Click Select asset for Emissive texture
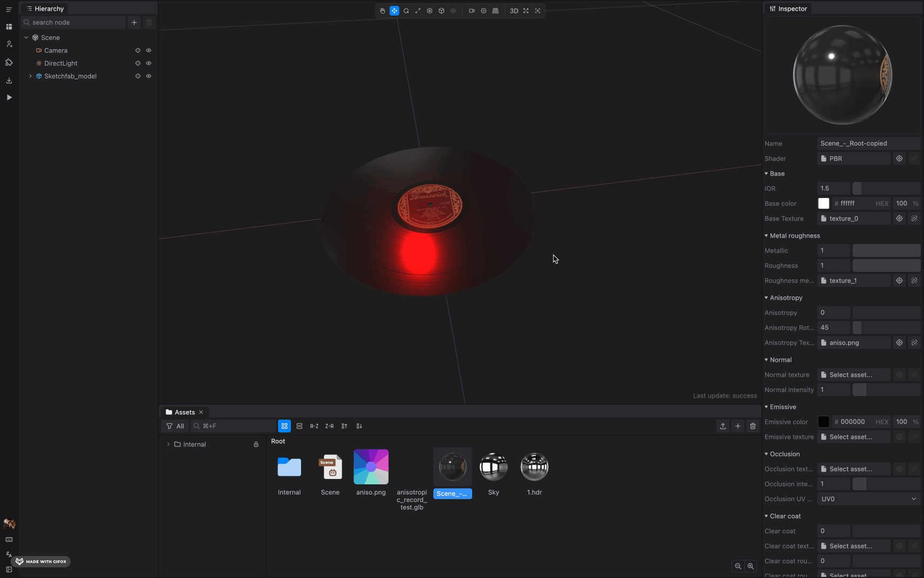 854,437
